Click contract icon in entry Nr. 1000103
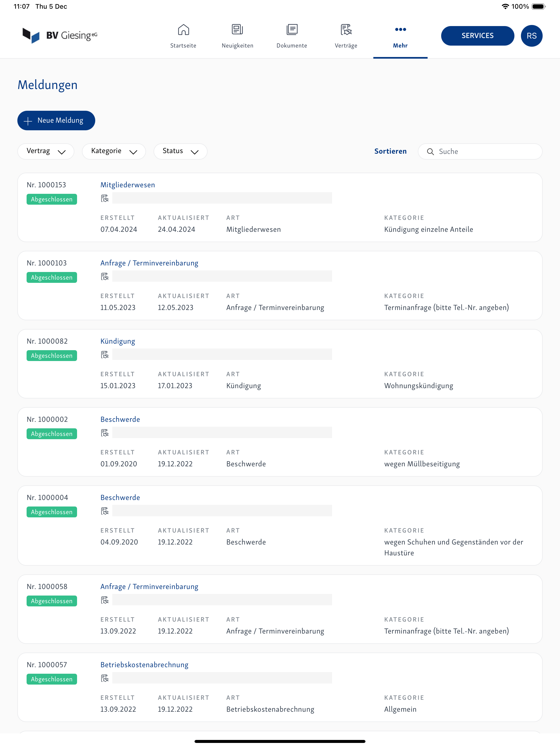The width and height of the screenshot is (560, 747). click(105, 277)
